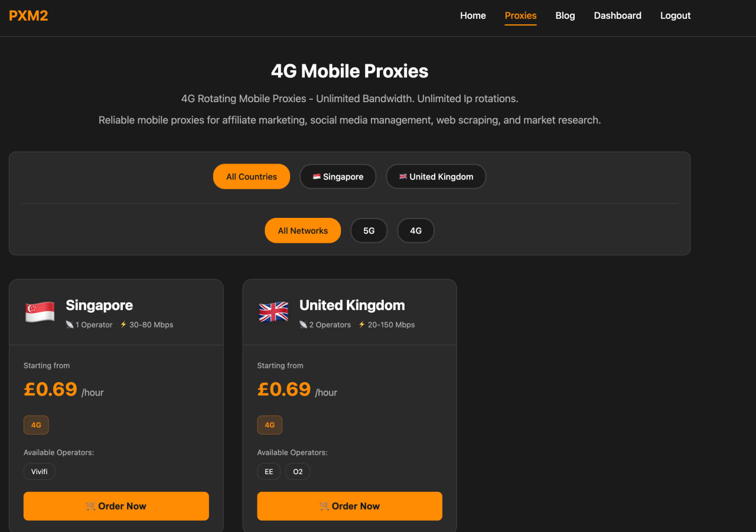756x532 pixels.
Task: Click the satellite icon beside 1 Operator
Action: [x=70, y=325]
